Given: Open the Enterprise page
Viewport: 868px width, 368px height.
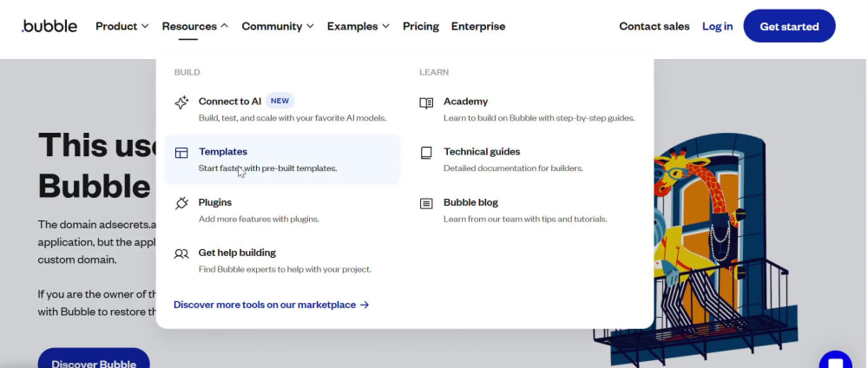Looking at the screenshot, I should (x=478, y=26).
